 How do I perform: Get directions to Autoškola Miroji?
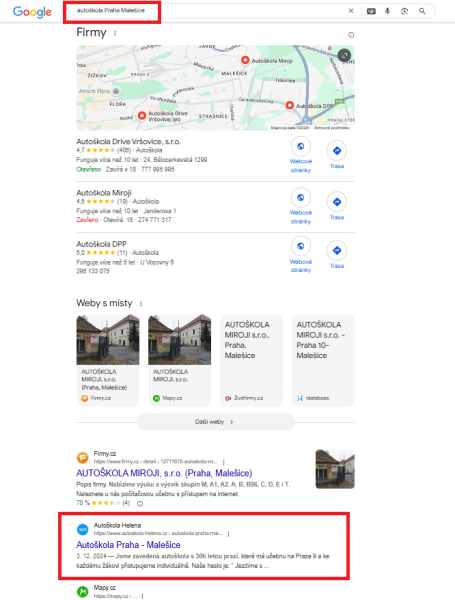tap(337, 207)
